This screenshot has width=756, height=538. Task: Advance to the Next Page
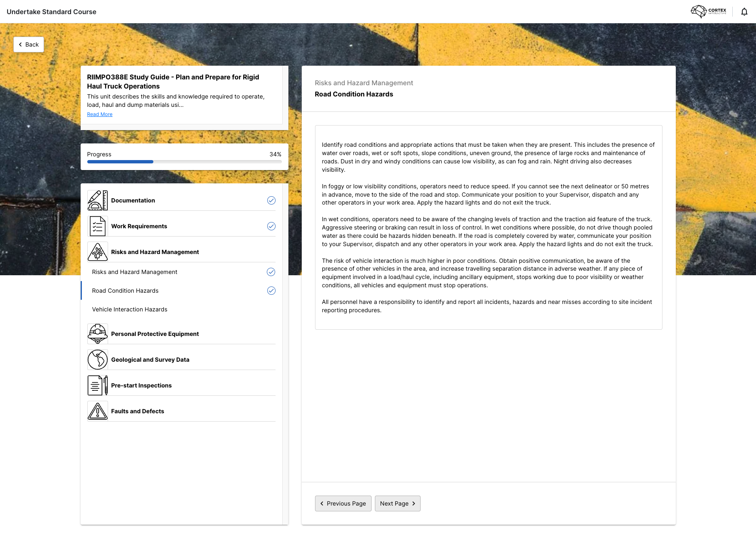(x=398, y=503)
